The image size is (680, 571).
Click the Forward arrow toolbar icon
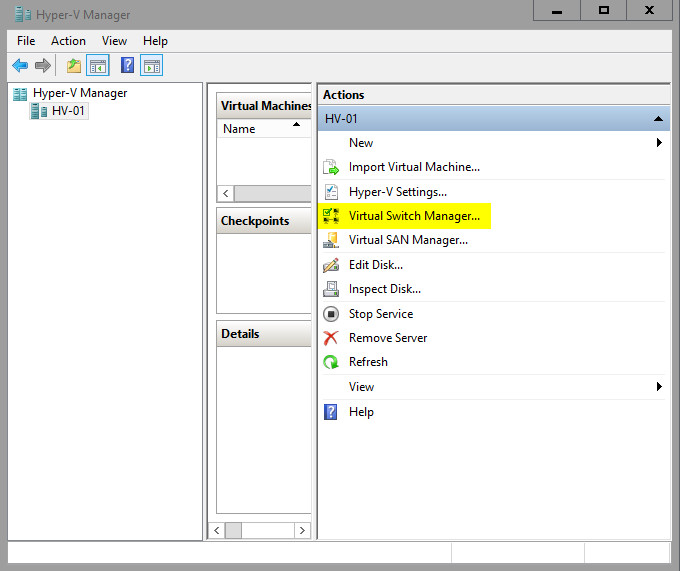coord(42,66)
